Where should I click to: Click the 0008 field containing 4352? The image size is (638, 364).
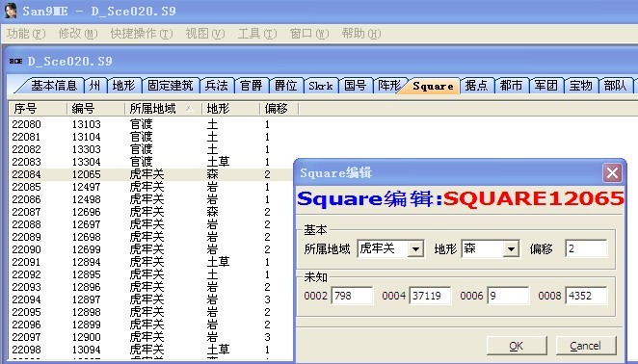coord(586,296)
